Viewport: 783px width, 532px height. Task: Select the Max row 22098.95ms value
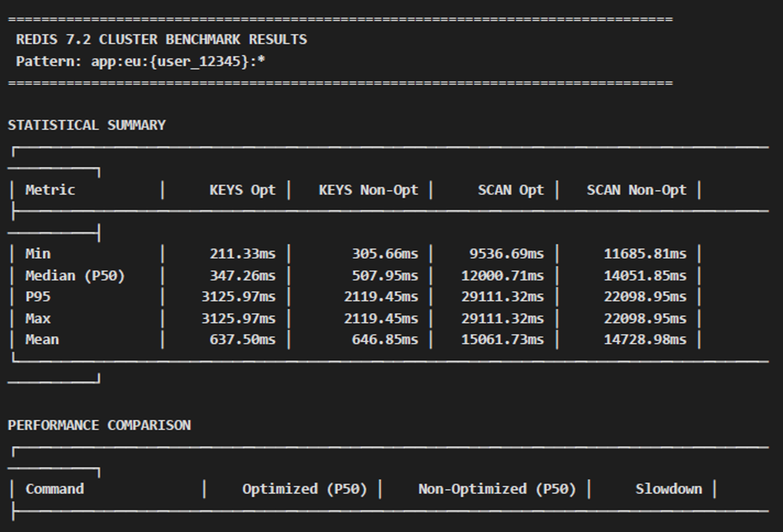point(645,319)
